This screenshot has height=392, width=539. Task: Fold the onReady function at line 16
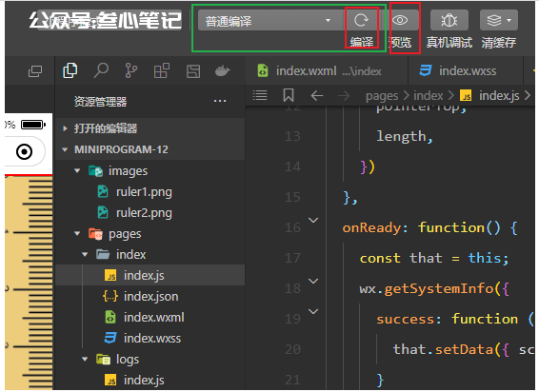click(313, 220)
